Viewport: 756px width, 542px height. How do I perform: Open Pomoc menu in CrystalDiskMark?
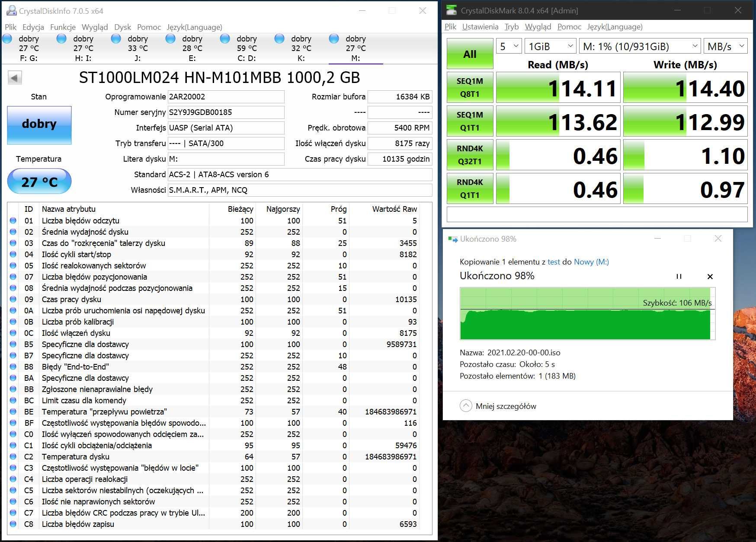(x=569, y=27)
